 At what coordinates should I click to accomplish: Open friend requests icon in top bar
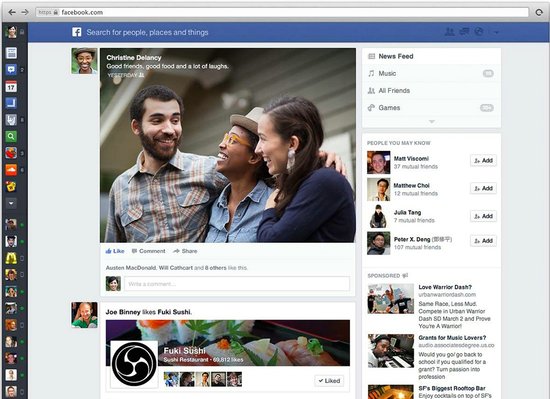pos(449,32)
